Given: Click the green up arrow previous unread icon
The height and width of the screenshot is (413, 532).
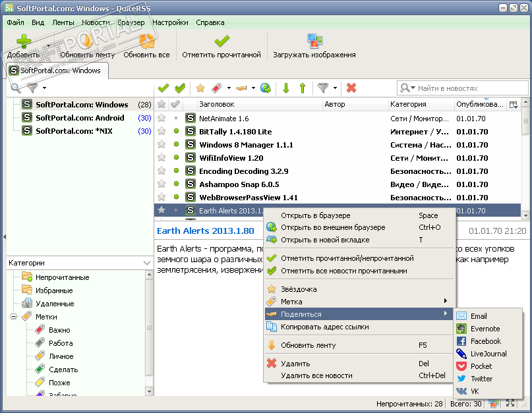Looking at the screenshot, I should click(303, 88).
